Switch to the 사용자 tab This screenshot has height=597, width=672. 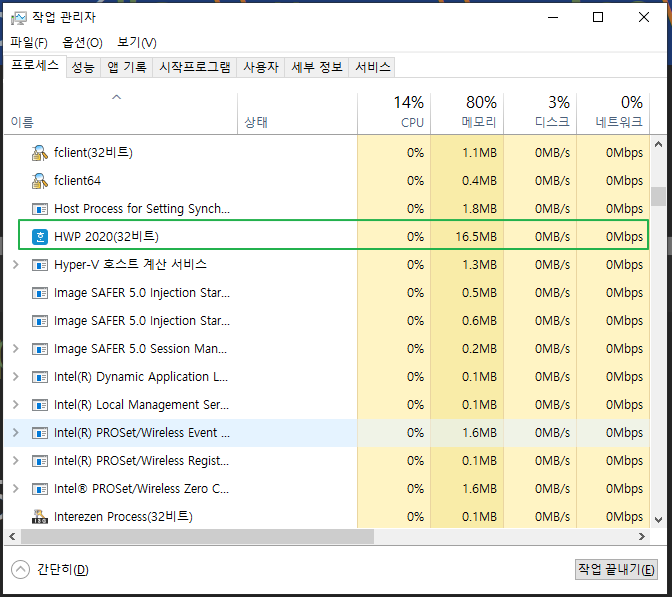tap(261, 67)
